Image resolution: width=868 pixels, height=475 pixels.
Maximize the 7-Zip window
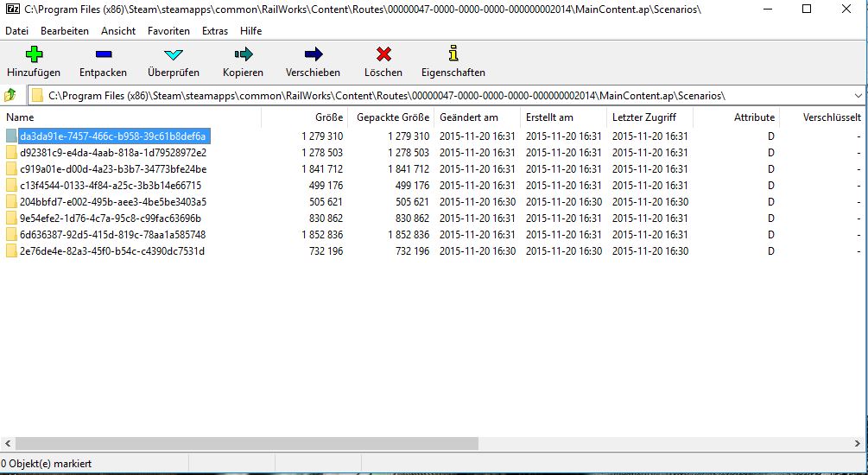807,9
